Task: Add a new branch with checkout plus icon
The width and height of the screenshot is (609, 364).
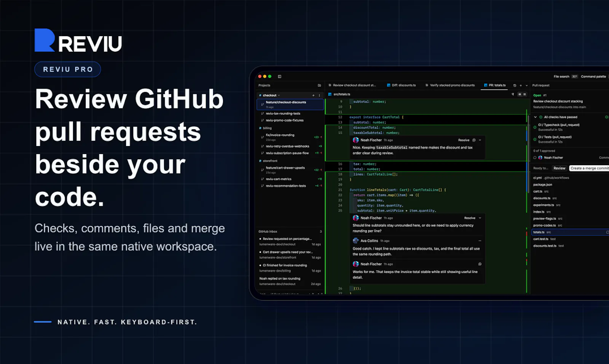Action: 314,95
